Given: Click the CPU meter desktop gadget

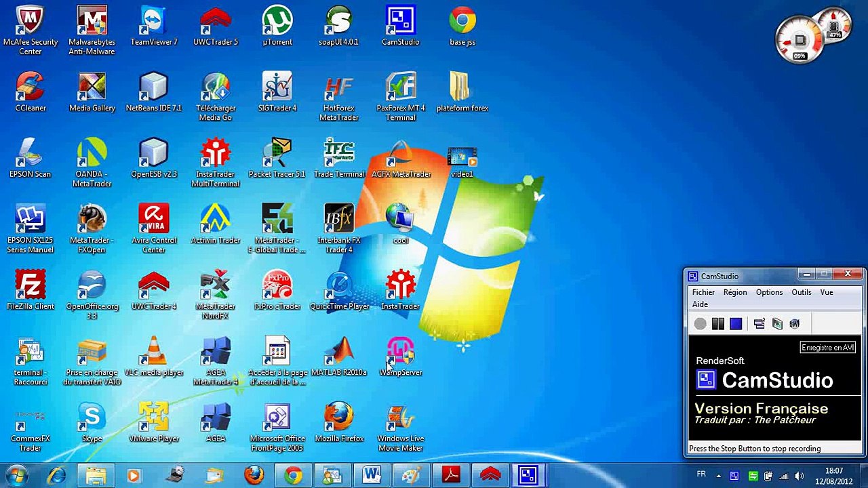Looking at the screenshot, I should (x=800, y=39).
